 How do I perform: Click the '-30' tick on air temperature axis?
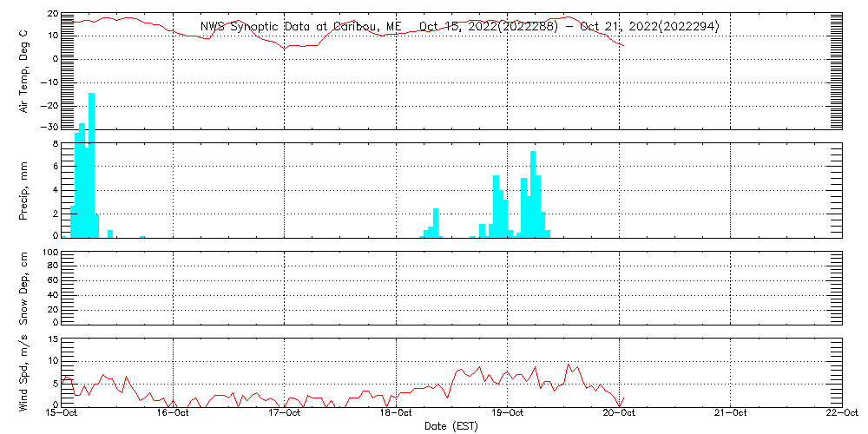(x=49, y=128)
